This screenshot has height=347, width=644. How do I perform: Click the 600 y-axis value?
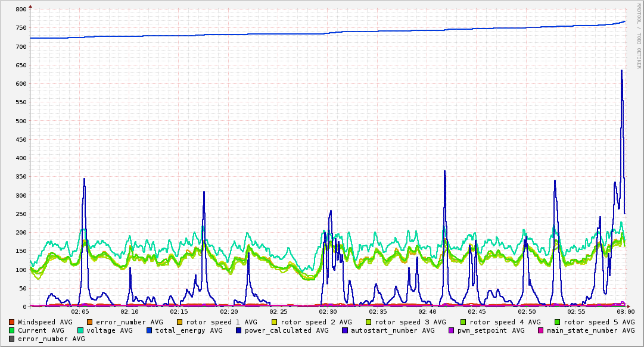(21, 84)
